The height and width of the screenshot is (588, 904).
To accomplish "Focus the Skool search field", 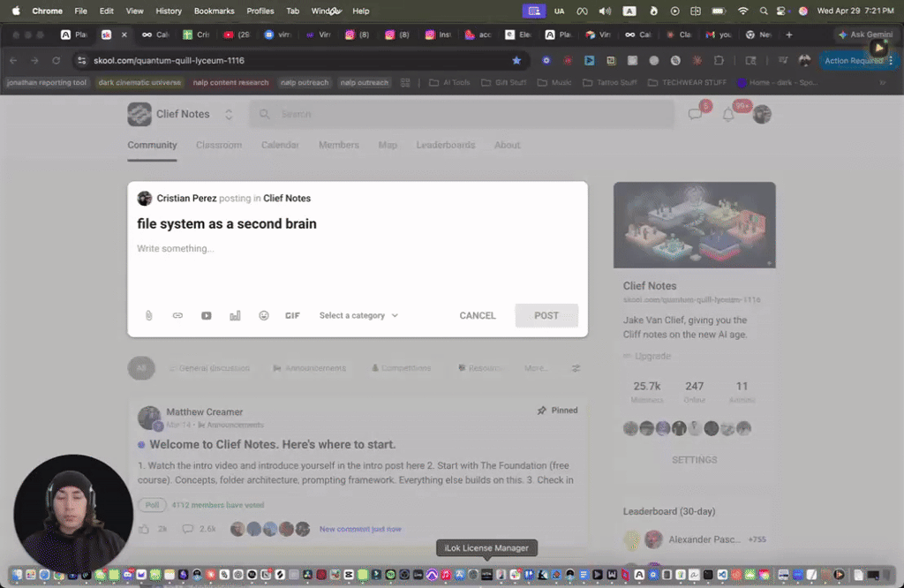I will [x=461, y=114].
